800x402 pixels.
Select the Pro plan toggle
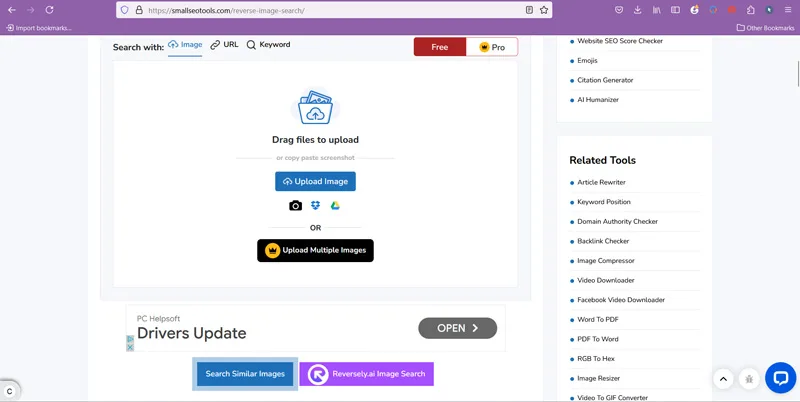point(492,47)
